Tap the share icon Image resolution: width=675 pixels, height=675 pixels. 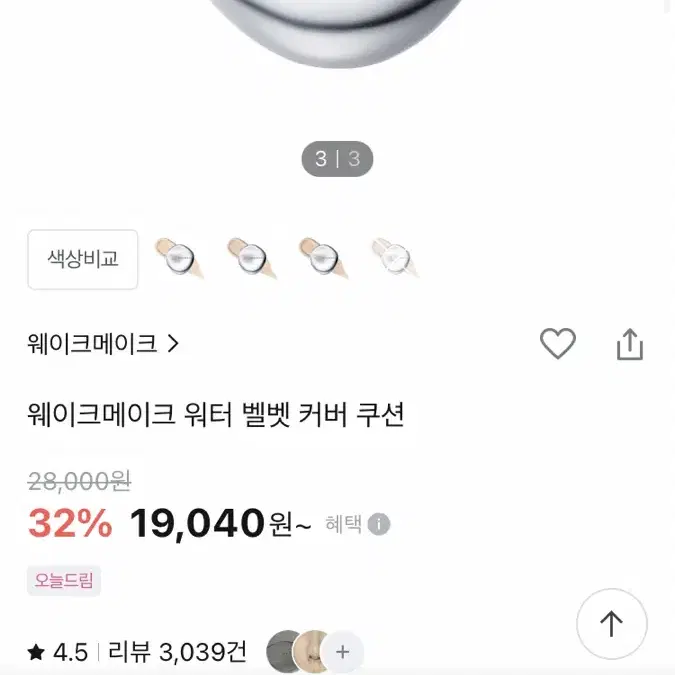click(630, 344)
